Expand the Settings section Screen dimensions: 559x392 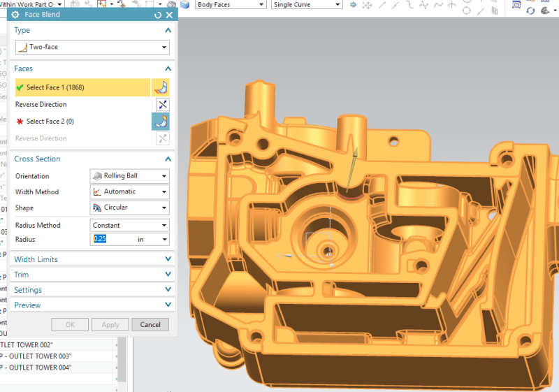pos(168,290)
